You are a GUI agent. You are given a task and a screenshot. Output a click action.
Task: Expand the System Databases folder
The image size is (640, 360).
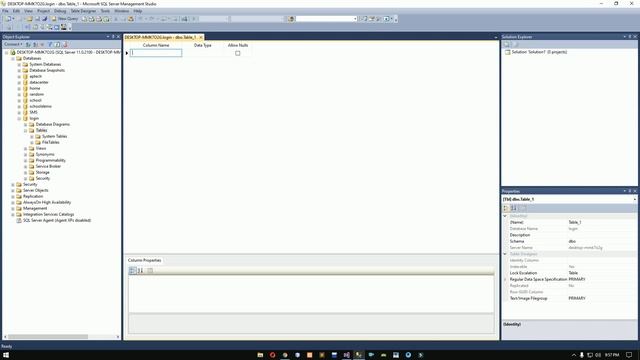pos(19,64)
